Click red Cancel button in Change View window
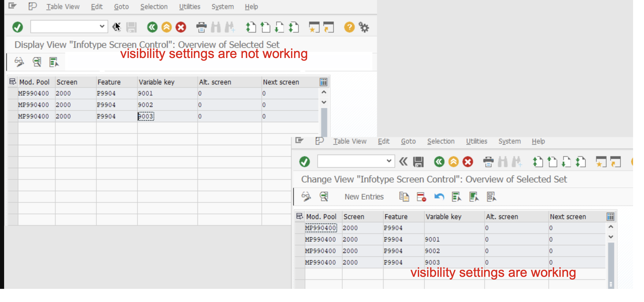Screen dimensions: 644x302 point(468,162)
